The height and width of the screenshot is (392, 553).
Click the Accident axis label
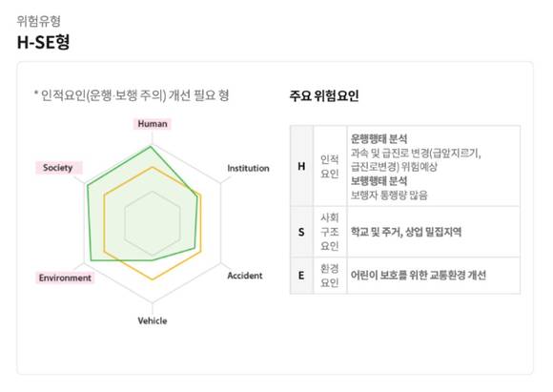pos(245,276)
